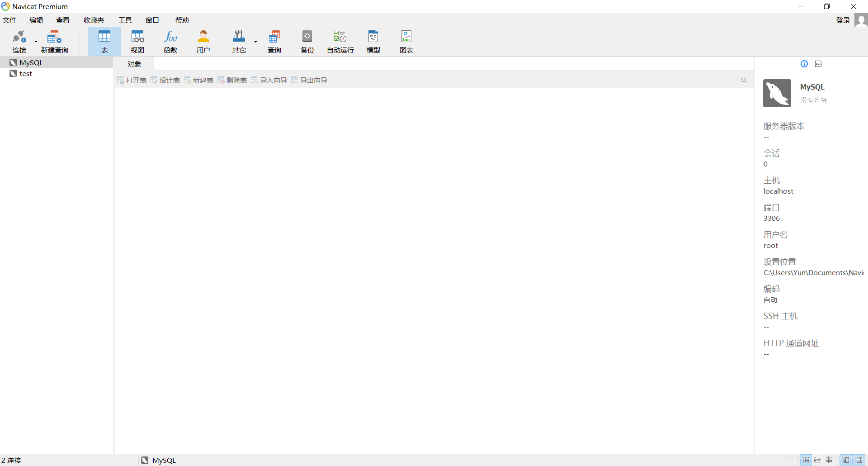Image resolution: width=868 pixels, height=466 pixels.
Task: Click the SSH 主机 label
Action: pyautogui.click(x=781, y=316)
